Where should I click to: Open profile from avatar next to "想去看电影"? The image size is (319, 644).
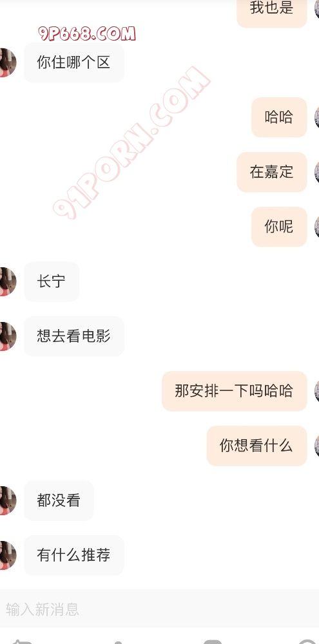[7, 336]
